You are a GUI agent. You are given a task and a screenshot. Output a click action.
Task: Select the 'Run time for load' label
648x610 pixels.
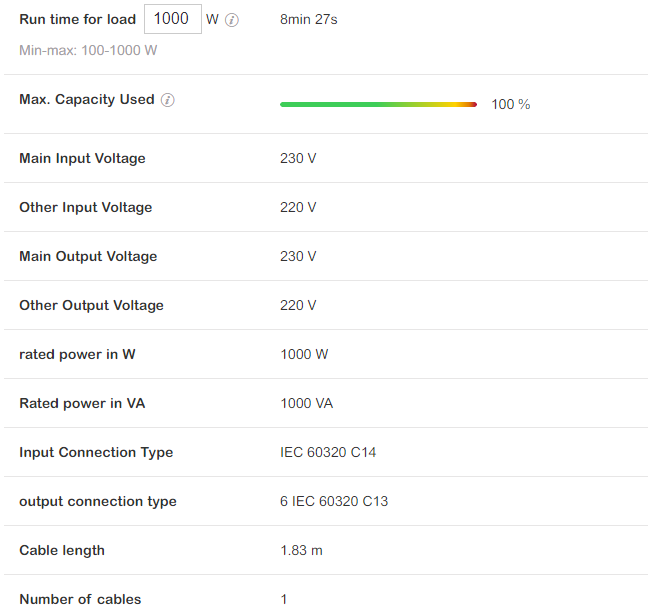point(78,19)
